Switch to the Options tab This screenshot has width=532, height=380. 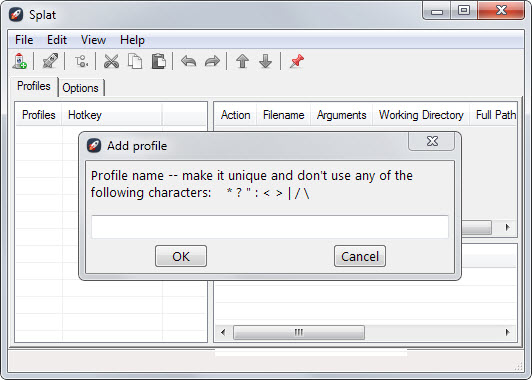tap(80, 88)
